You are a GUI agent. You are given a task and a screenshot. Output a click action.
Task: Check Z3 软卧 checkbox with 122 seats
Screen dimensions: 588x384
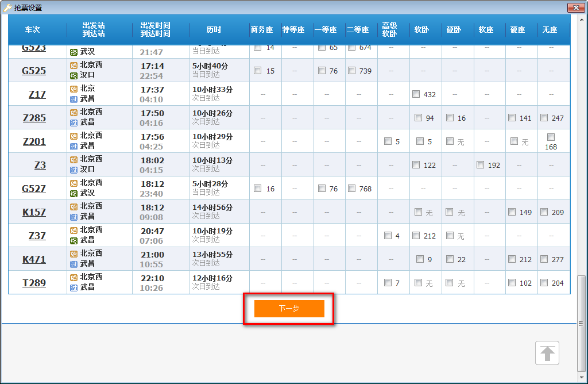[x=416, y=165]
